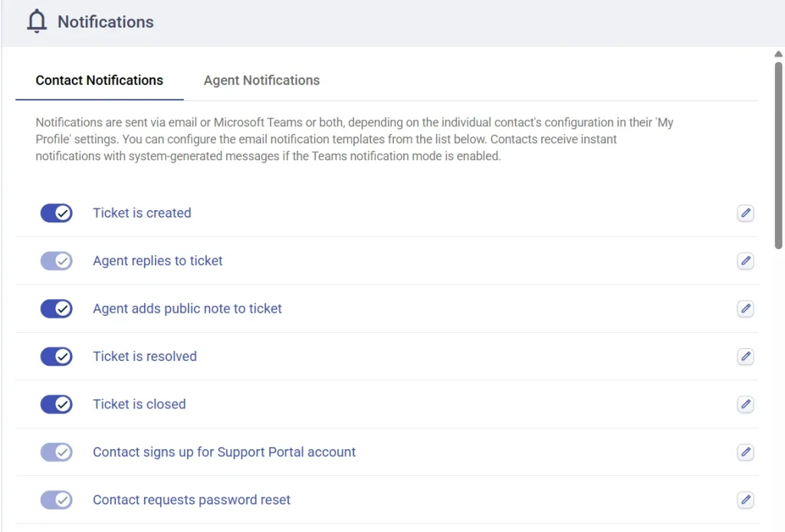Open Agent adds public note to ticket

tap(187, 309)
